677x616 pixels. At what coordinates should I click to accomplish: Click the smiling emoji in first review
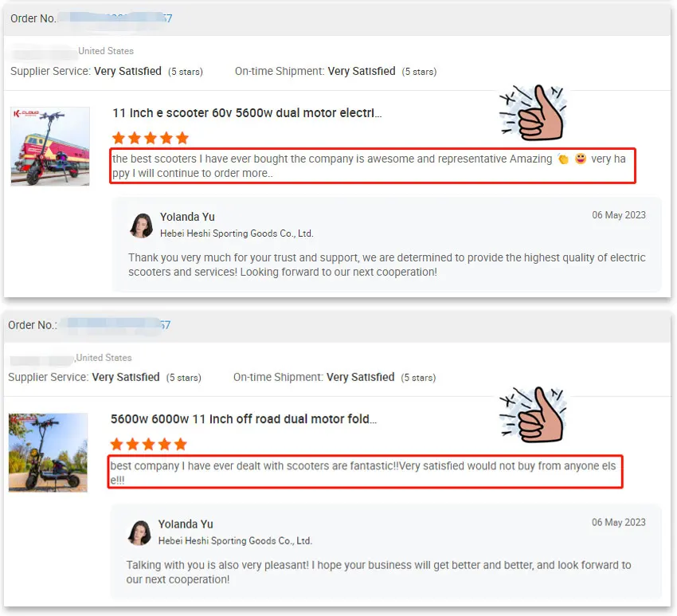click(581, 159)
